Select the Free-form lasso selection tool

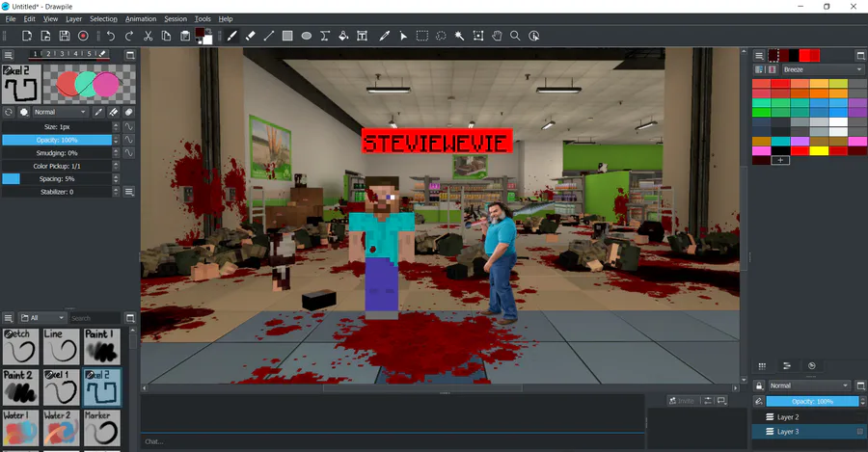coord(441,36)
